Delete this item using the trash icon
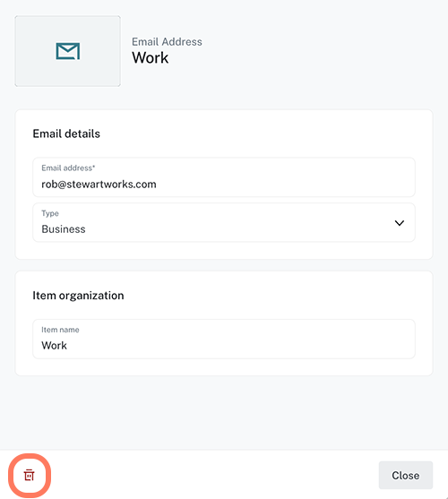The image size is (448, 499). point(29,475)
